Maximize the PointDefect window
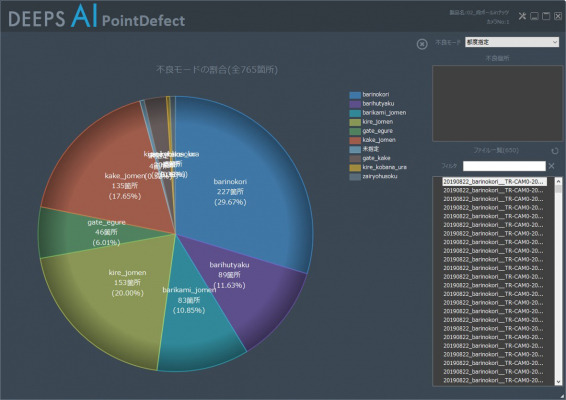This screenshot has height=400, width=566. [546, 16]
